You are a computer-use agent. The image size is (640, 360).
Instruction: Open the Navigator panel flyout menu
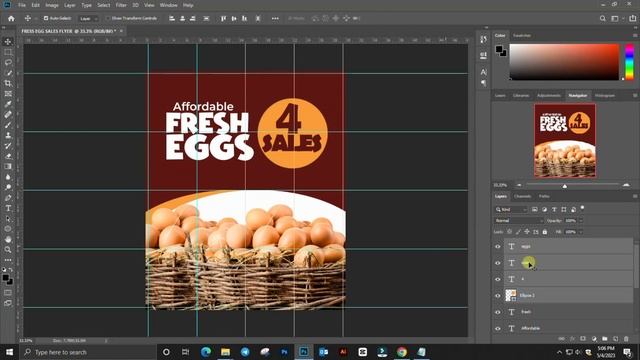point(635,95)
